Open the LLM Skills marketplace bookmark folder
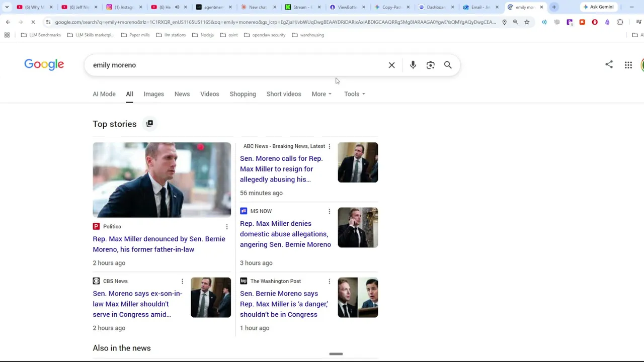This screenshot has width=644, height=362. 91,35
